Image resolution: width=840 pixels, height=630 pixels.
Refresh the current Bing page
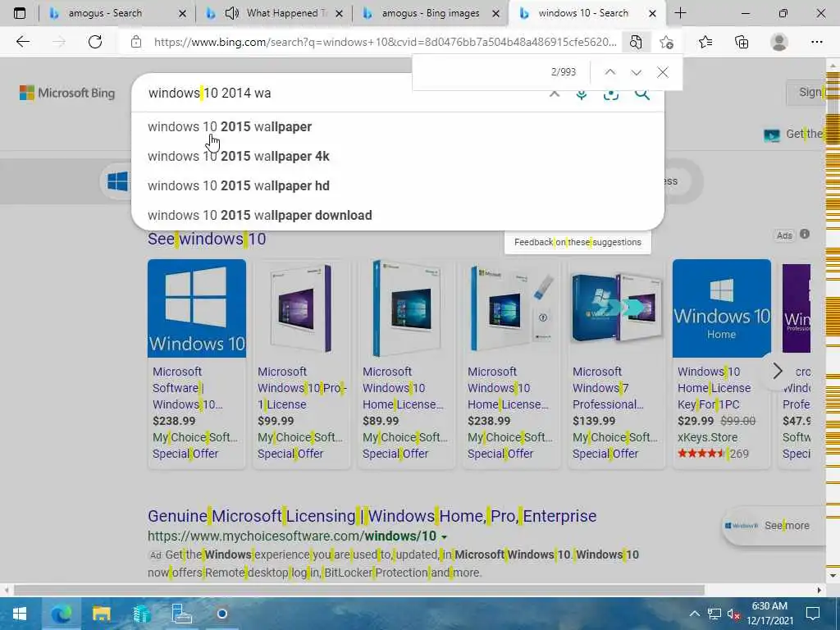[x=95, y=42]
